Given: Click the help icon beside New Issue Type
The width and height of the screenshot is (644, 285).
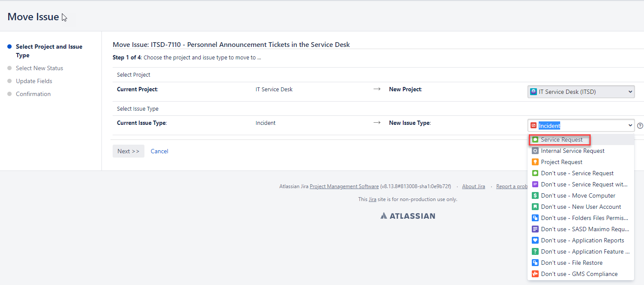Looking at the screenshot, I should 640,126.
